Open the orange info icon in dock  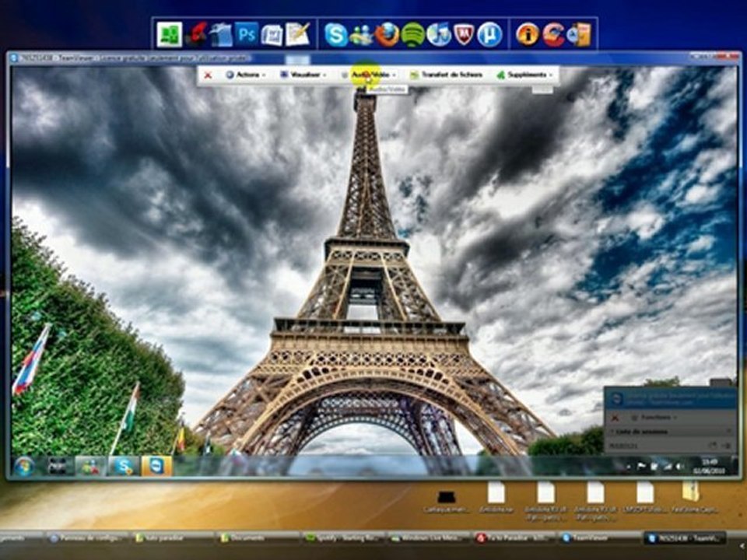pyautogui.click(x=528, y=35)
